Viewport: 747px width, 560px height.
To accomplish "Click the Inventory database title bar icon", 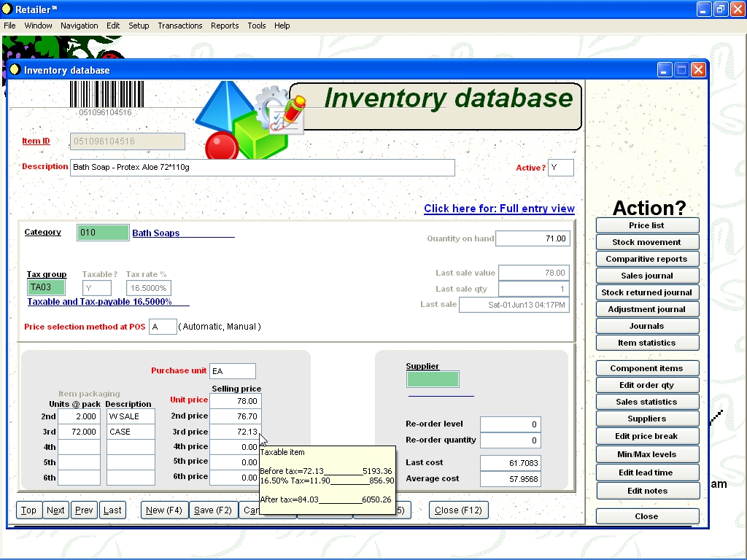I will tap(15, 70).
